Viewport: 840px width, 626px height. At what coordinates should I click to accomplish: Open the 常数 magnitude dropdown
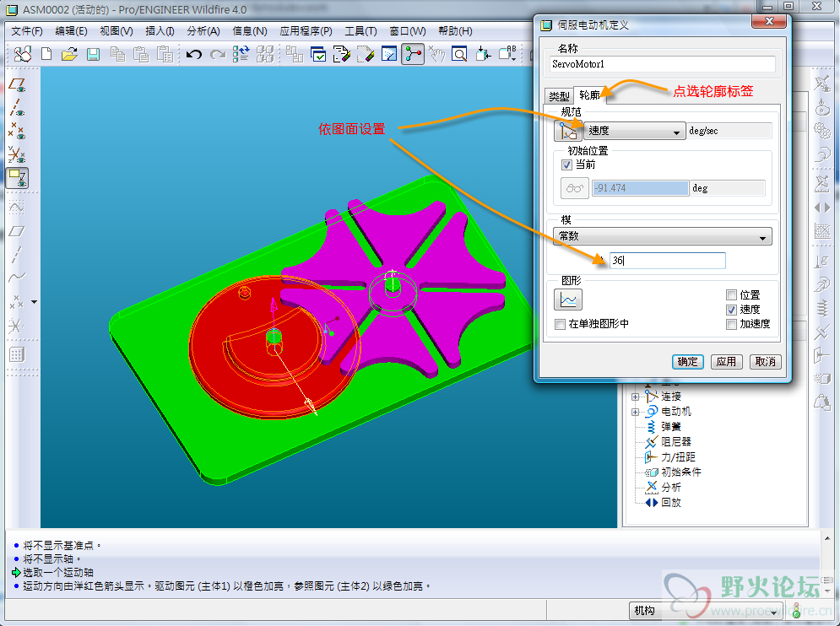663,237
